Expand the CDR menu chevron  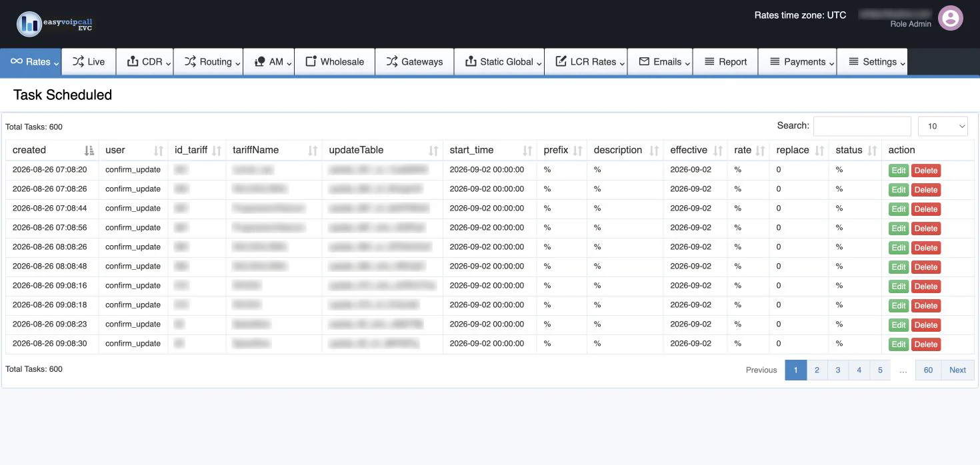pos(168,64)
